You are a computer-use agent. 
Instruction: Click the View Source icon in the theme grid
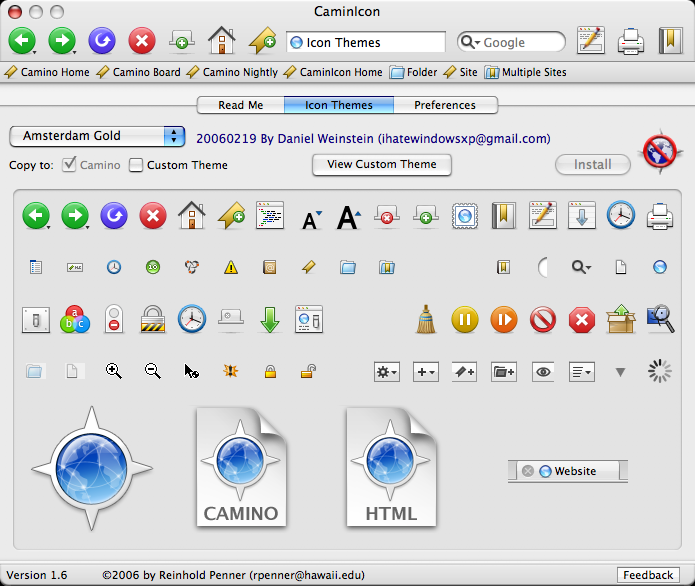(x=270, y=215)
